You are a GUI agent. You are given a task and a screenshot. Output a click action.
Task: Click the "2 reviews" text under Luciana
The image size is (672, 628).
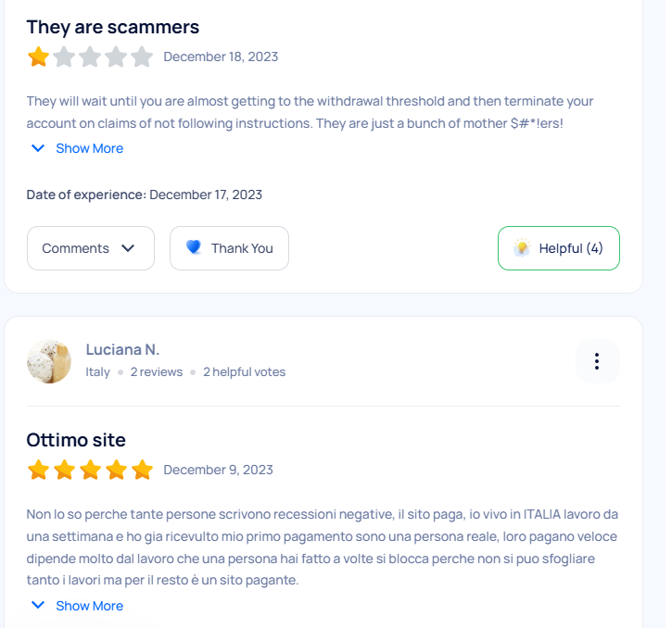157,372
